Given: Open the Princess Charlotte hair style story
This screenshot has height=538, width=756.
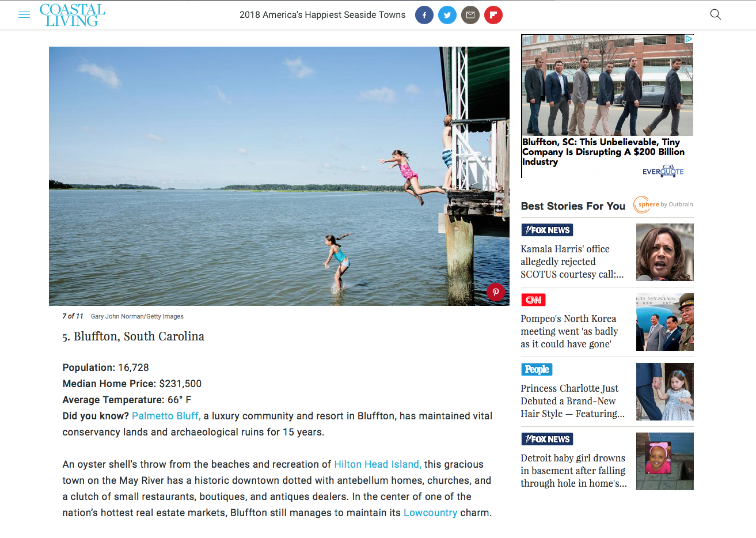Looking at the screenshot, I should click(572, 401).
